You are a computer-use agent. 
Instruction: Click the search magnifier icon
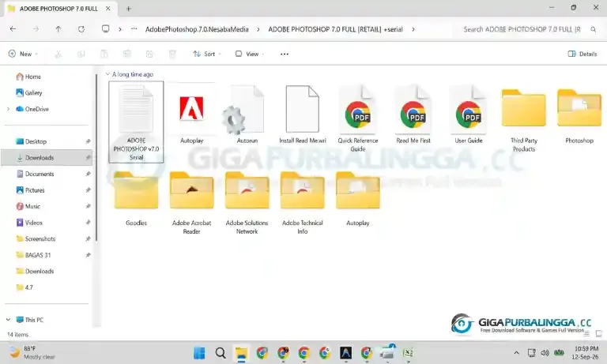coord(593,29)
